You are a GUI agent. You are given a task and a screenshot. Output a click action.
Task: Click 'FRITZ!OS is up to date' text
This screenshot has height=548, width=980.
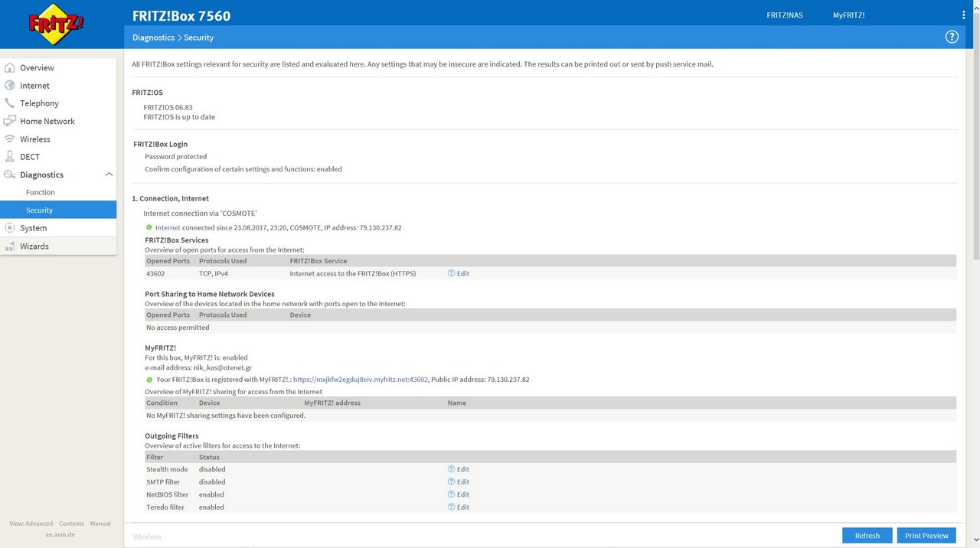179,117
